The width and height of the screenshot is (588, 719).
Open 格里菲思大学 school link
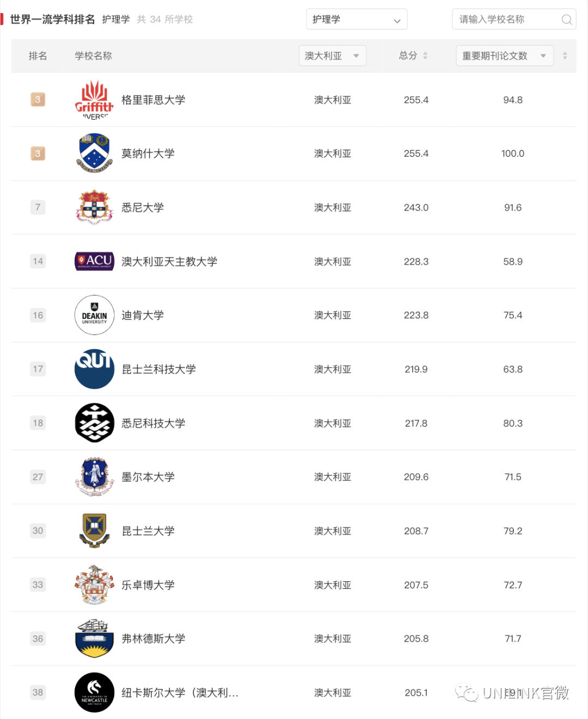pyautogui.click(x=154, y=100)
